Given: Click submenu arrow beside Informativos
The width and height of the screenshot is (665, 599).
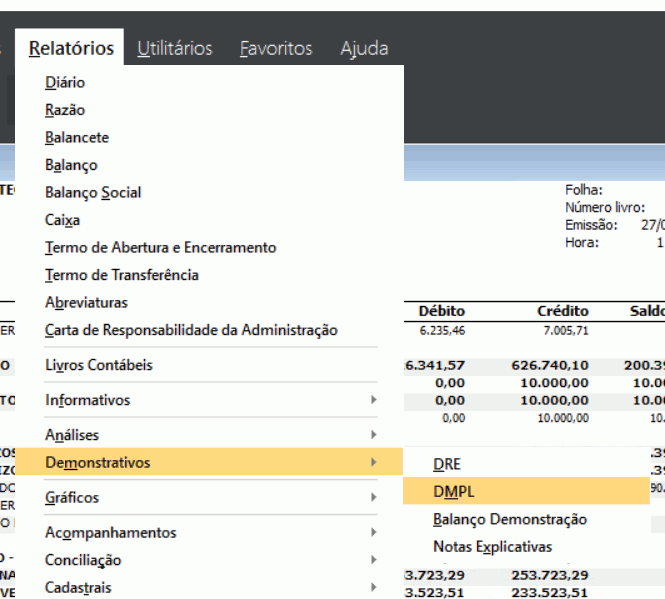Looking at the screenshot, I should click(374, 400).
